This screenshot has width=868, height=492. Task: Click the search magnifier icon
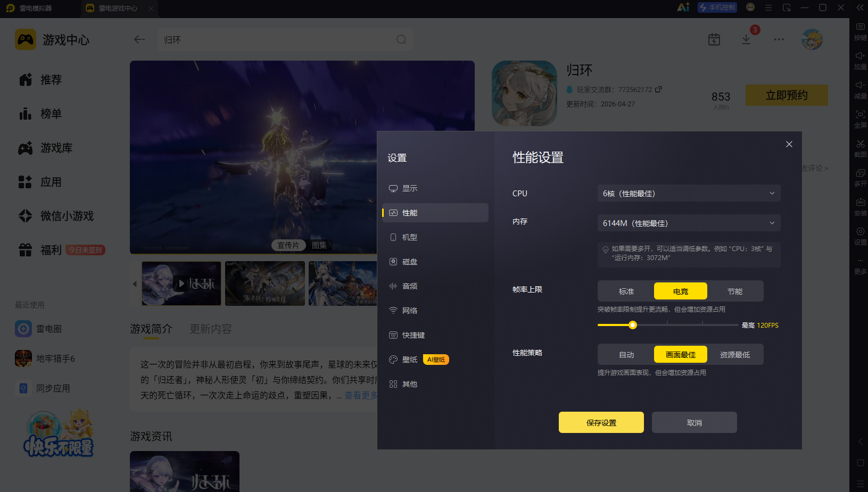(x=401, y=40)
